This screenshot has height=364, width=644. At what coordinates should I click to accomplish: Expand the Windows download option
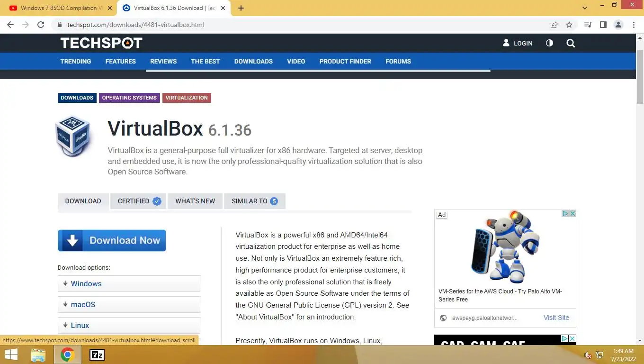[129, 284]
